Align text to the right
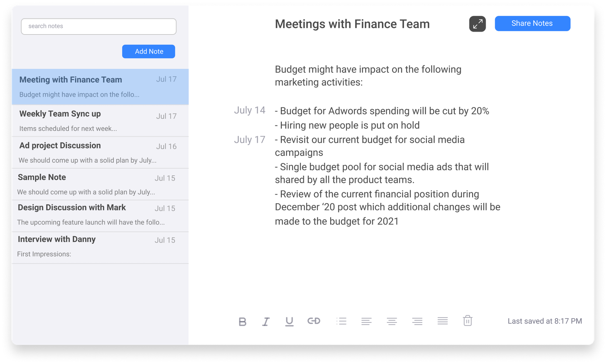Viewport: 607px width, 364px height. (x=417, y=321)
